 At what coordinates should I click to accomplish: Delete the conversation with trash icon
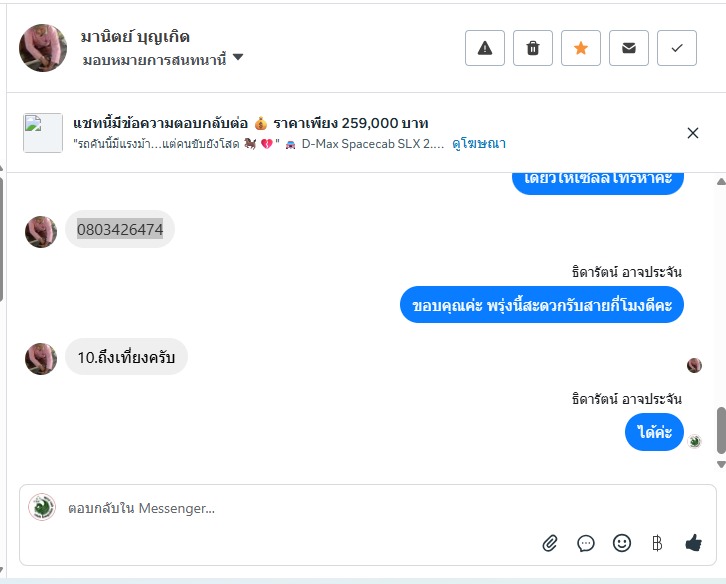[533, 48]
